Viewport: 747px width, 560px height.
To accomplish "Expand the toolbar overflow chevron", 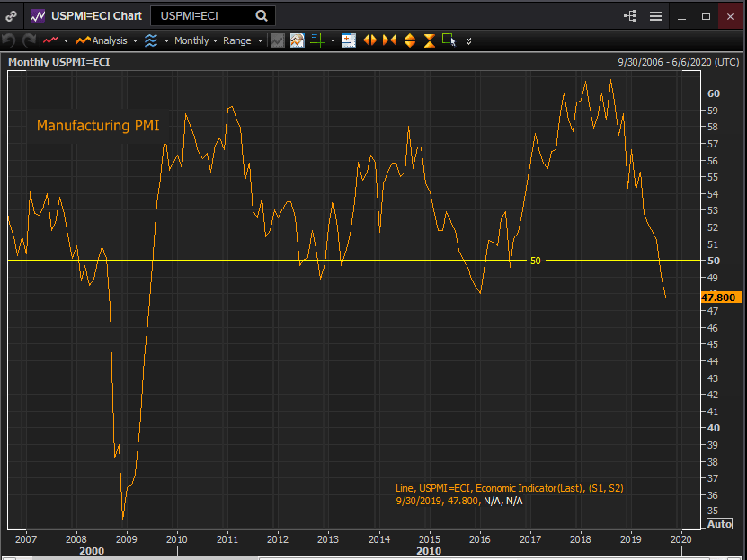I will [468, 41].
